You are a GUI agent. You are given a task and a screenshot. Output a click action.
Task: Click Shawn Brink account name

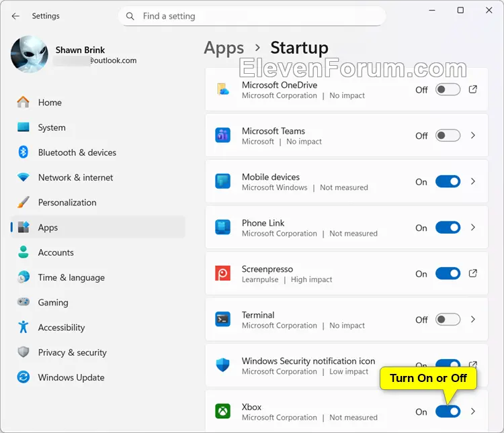click(x=80, y=50)
